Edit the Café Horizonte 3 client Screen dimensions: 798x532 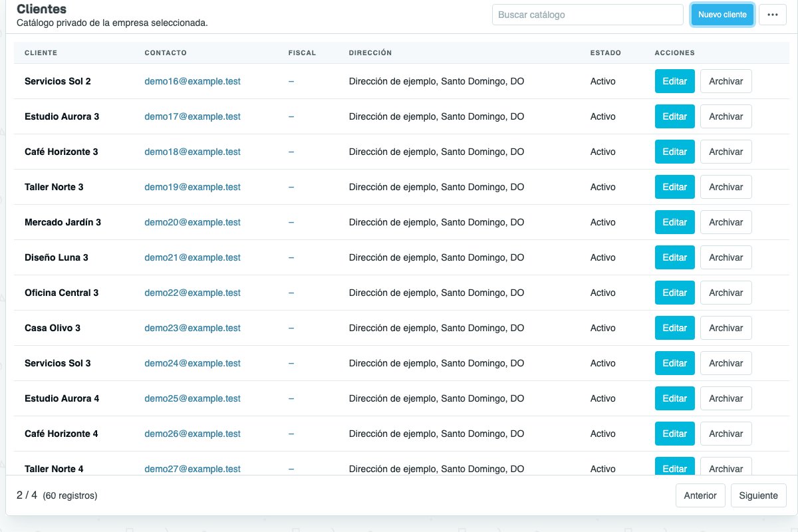coord(675,152)
